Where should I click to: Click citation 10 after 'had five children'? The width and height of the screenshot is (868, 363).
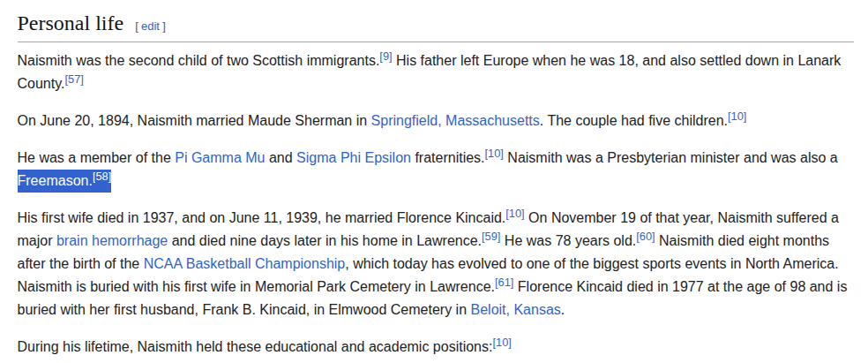pyautogui.click(x=737, y=117)
